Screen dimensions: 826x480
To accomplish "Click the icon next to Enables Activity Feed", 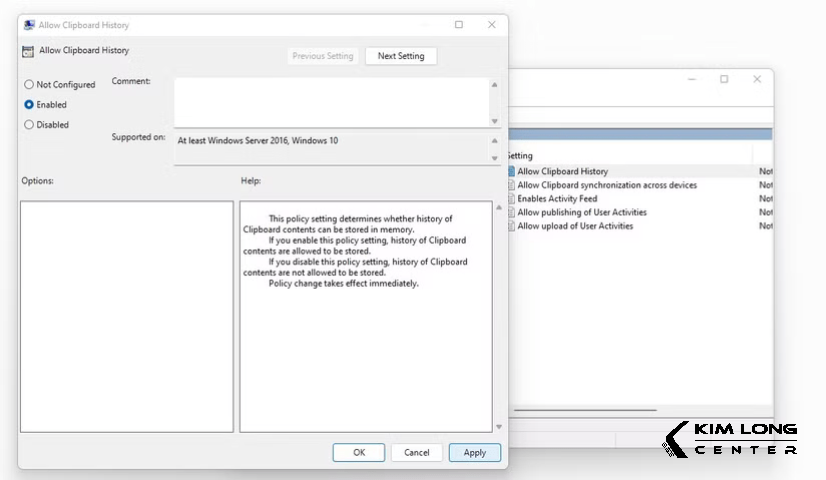I will click(x=511, y=199).
